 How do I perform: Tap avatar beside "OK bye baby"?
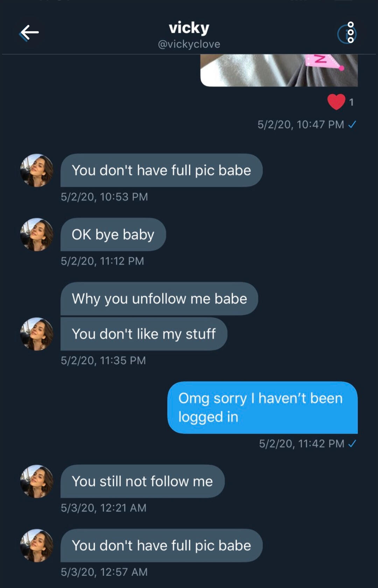[37, 234]
